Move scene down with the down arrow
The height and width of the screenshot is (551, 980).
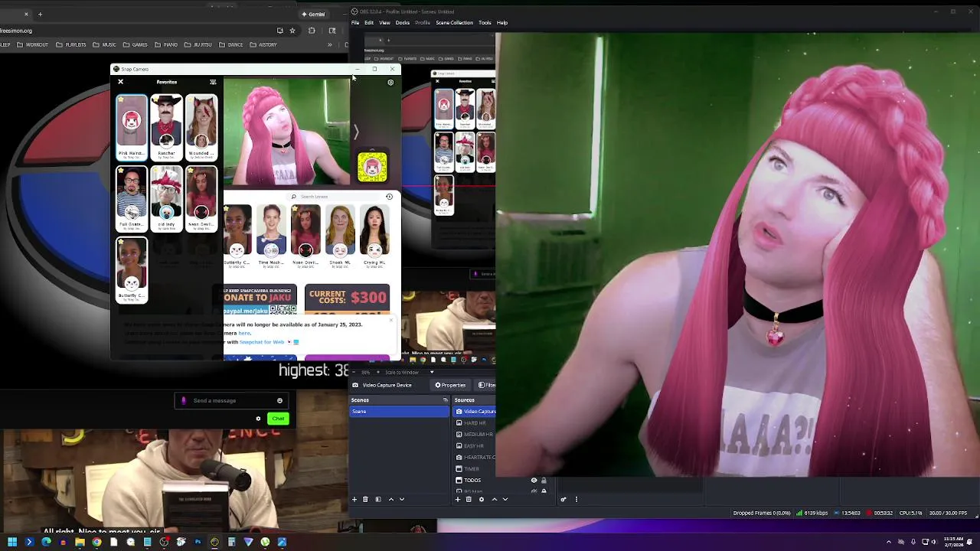pyautogui.click(x=402, y=499)
